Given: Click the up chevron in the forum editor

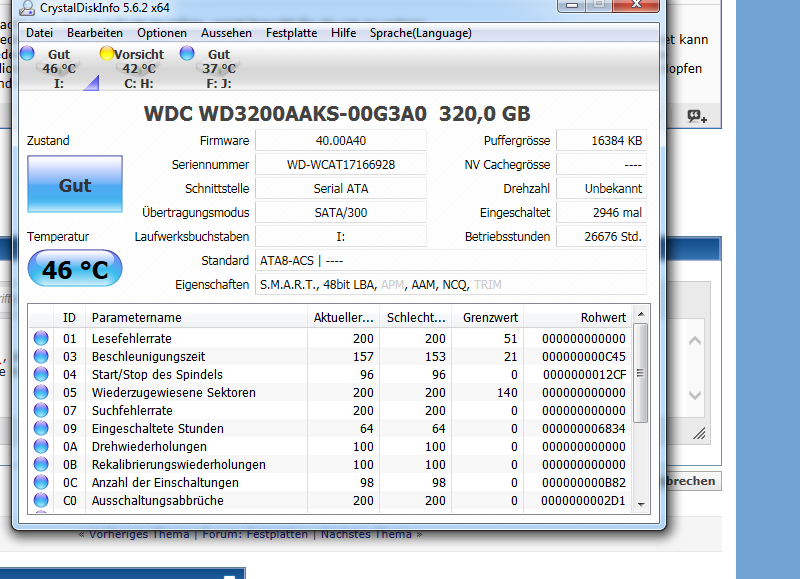Looking at the screenshot, I should pyautogui.click(x=695, y=340).
